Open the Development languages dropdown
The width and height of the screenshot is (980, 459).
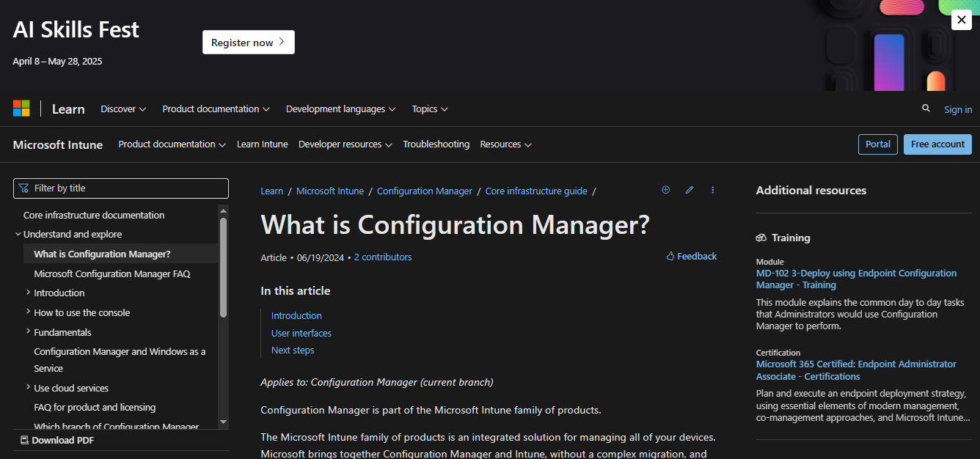tap(340, 109)
